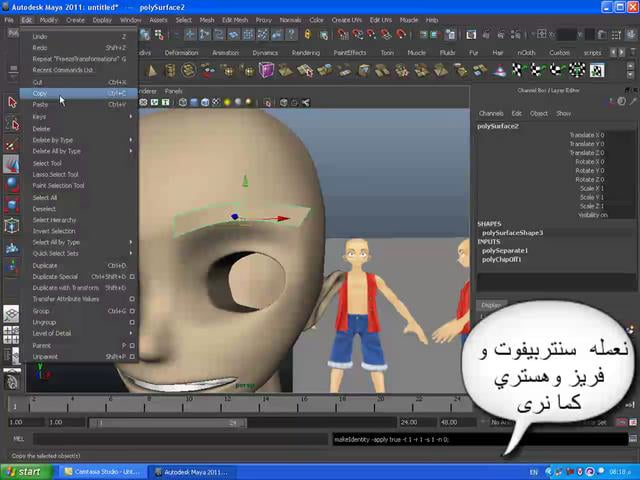Click the cone-shaped shelf icon before checkers

pos(499,71)
